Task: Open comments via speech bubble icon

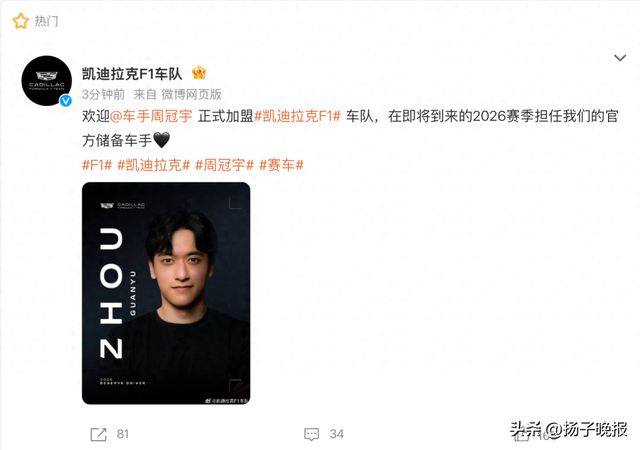Action: (311, 434)
